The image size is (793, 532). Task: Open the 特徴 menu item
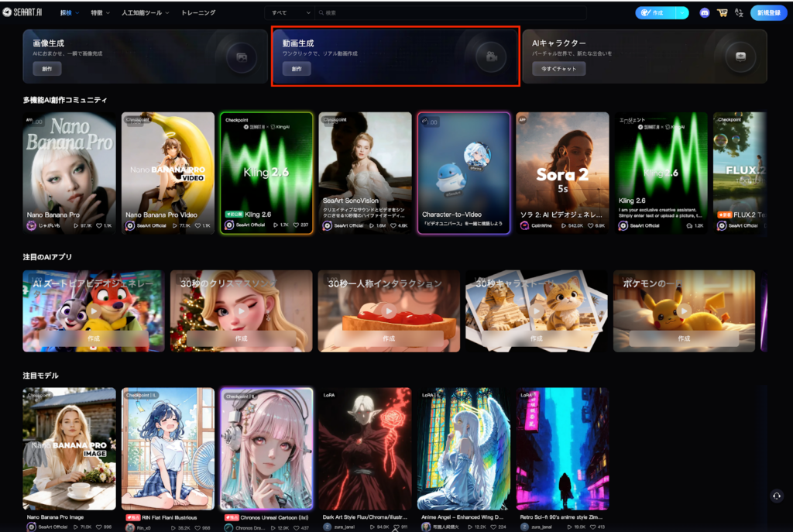pyautogui.click(x=100, y=13)
